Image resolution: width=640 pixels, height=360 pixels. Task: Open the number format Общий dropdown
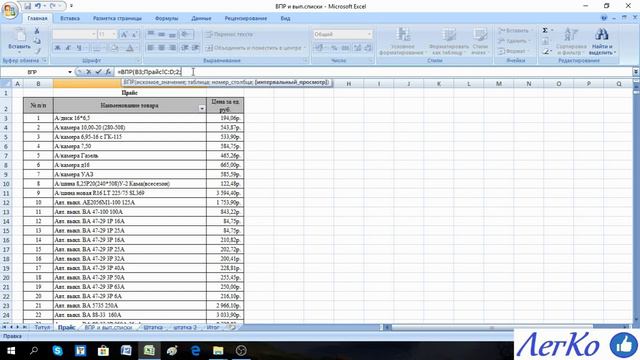pyautogui.click(x=370, y=34)
